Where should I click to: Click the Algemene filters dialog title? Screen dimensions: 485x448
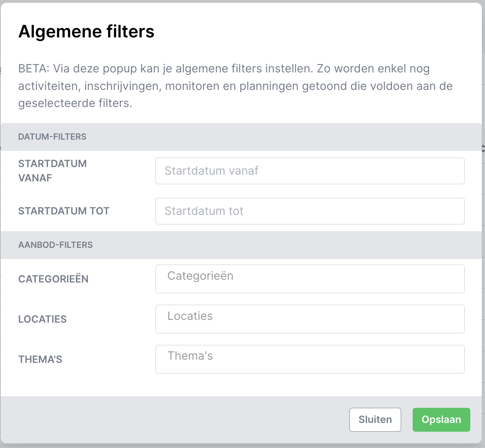pyautogui.click(x=86, y=31)
